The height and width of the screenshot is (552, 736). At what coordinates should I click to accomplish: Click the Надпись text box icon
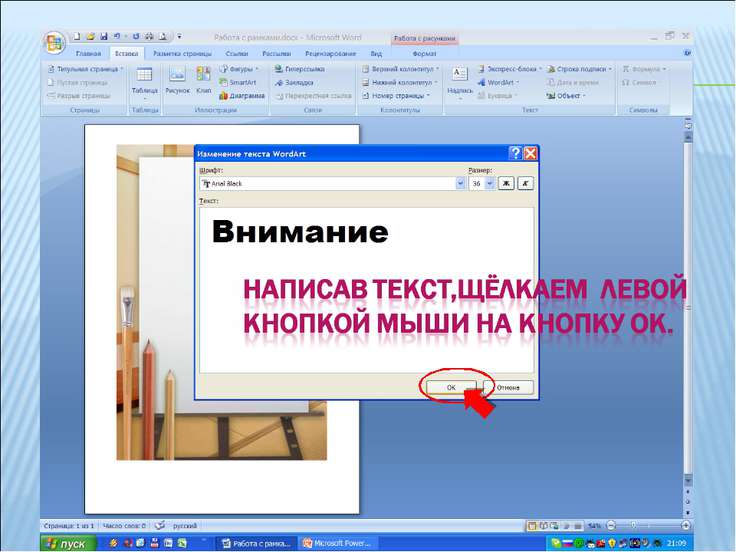pyautogui.click(x=460, y=76)
